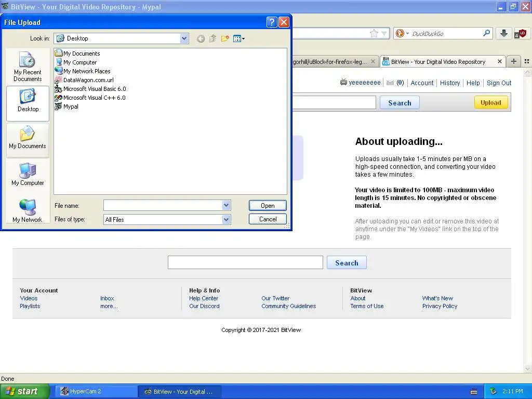The height and width of the screenshot is (399, 532).
Task: Close the uBlock-for-firefox-legacy tab
Action: pyautogui.click(x=373, y=61)
